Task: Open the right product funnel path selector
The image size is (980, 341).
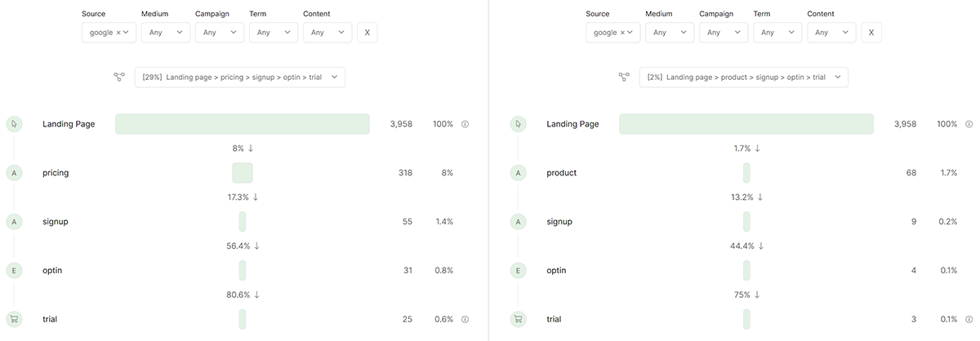Action: point(744,77)
